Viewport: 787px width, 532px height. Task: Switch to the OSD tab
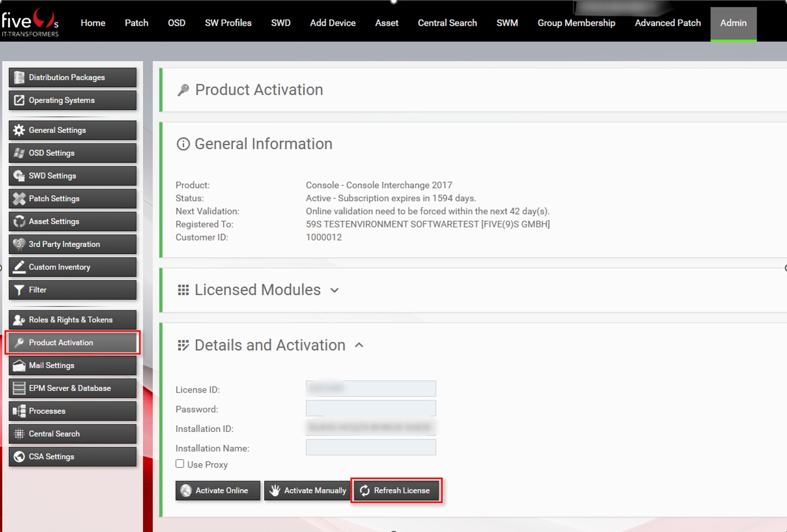point(176,23)
